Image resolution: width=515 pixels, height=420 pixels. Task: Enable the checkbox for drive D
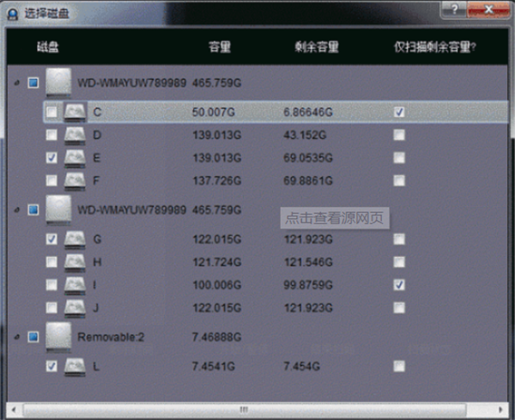(51, 135)
